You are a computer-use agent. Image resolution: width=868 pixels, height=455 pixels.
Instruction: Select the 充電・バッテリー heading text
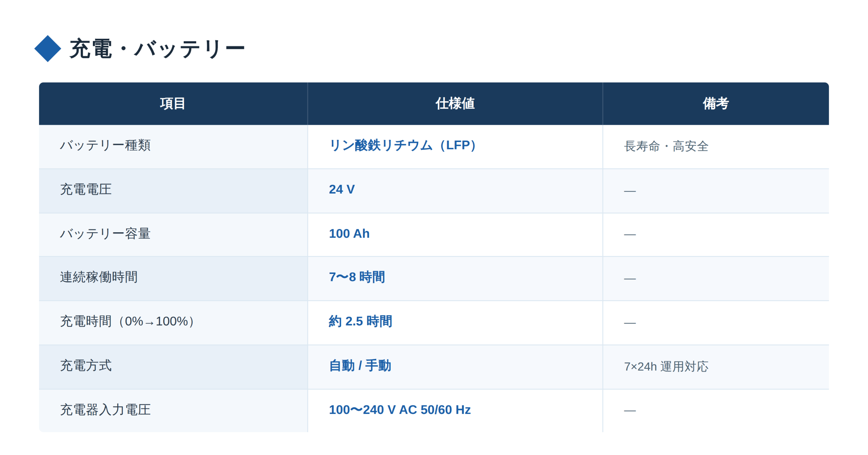coord(157,49)
